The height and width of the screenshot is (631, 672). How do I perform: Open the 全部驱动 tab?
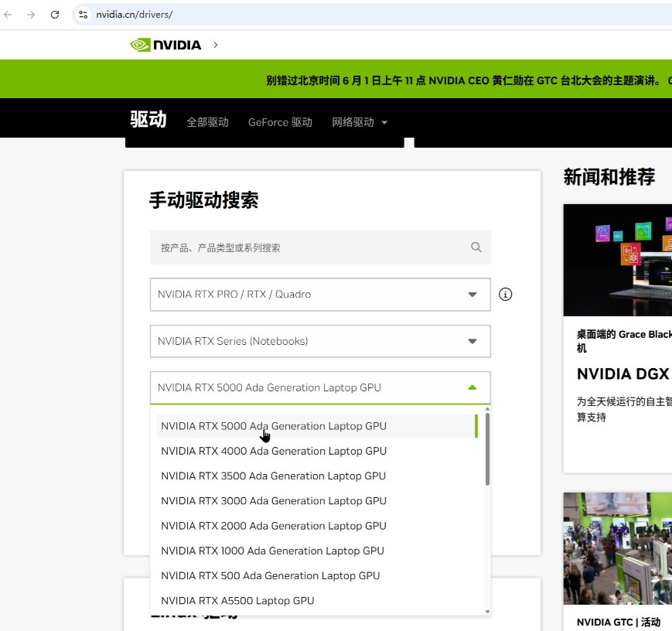coord(207,123)
